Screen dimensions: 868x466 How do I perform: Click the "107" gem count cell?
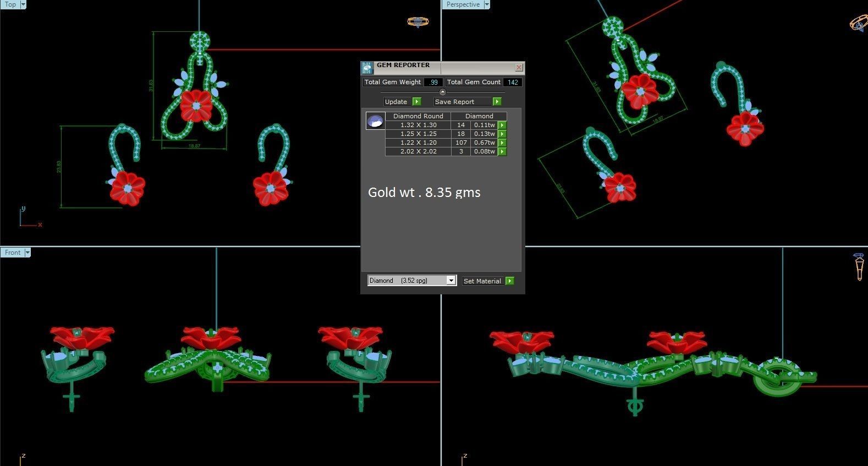(461, 143)
